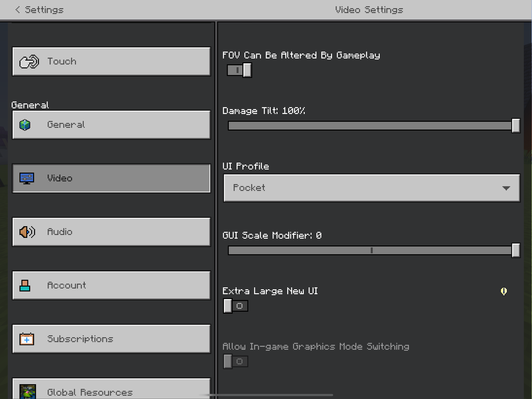Toggle Allow In-game Graphics Mode Switching

[235, 361]
